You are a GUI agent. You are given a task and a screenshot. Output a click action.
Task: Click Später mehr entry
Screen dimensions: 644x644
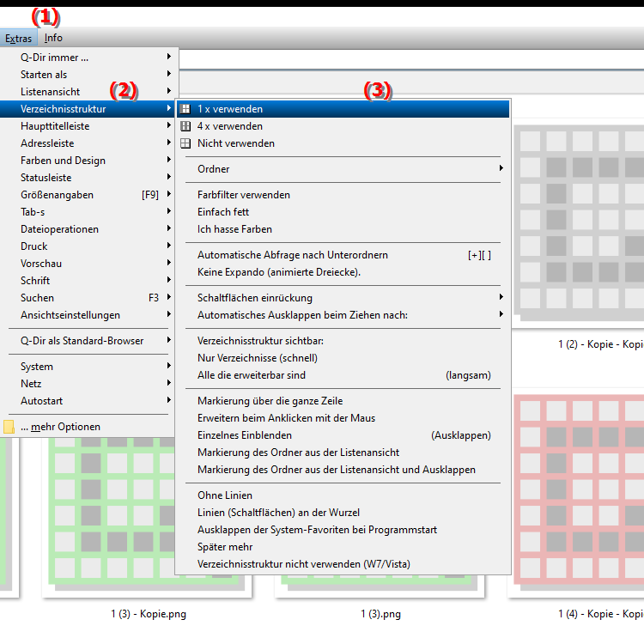pyautogui.click(x=343, y=547)
